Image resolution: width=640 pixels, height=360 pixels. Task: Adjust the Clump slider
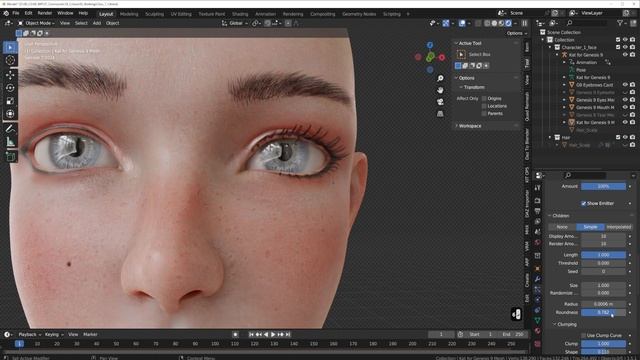[x=603, y=344]
